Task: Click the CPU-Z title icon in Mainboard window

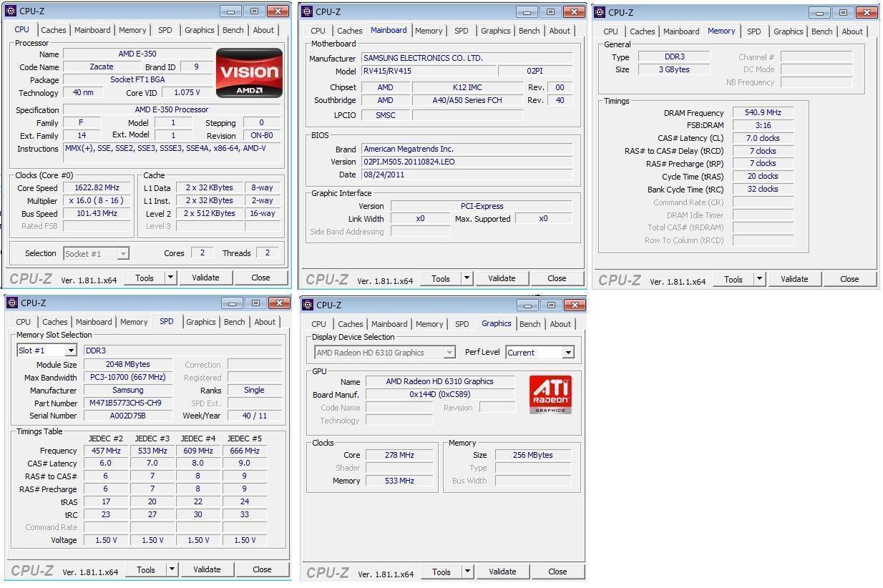Action: pos(307,11)
